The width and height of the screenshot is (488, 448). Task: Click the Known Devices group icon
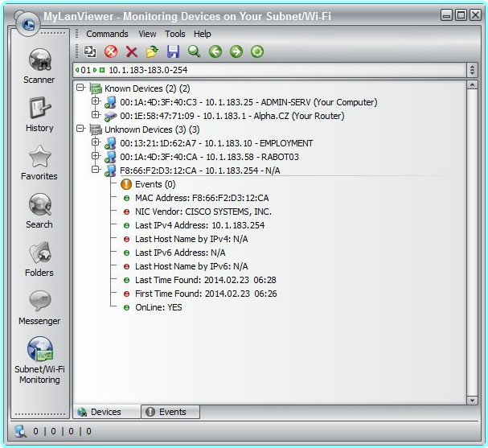coord(96,88)
